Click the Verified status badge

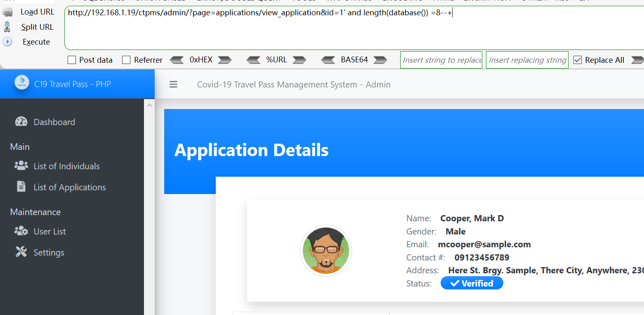coord(472,283)
